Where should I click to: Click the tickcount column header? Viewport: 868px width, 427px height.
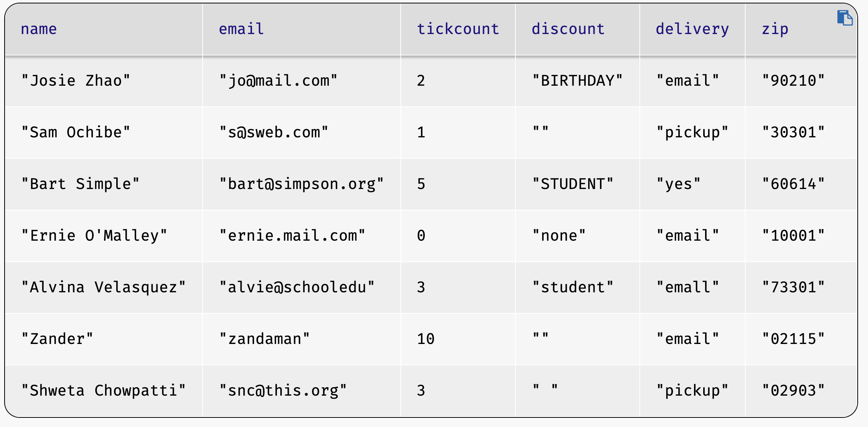click(x=458, y=29)
